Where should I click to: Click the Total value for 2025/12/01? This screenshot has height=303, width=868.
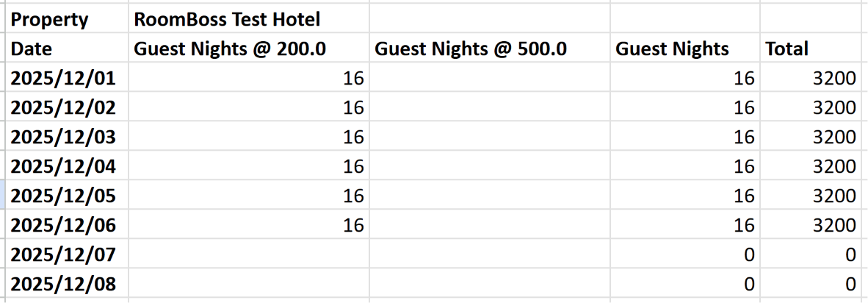[813, 77]
